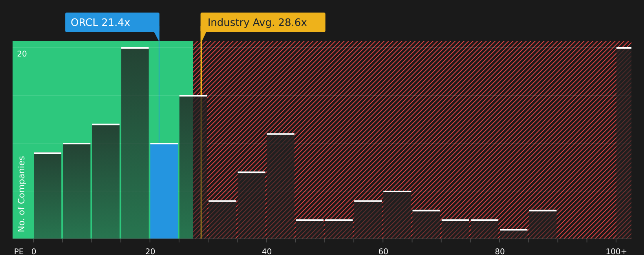
Task: Click the bar for PE 25-30
Action: (193, 167)
